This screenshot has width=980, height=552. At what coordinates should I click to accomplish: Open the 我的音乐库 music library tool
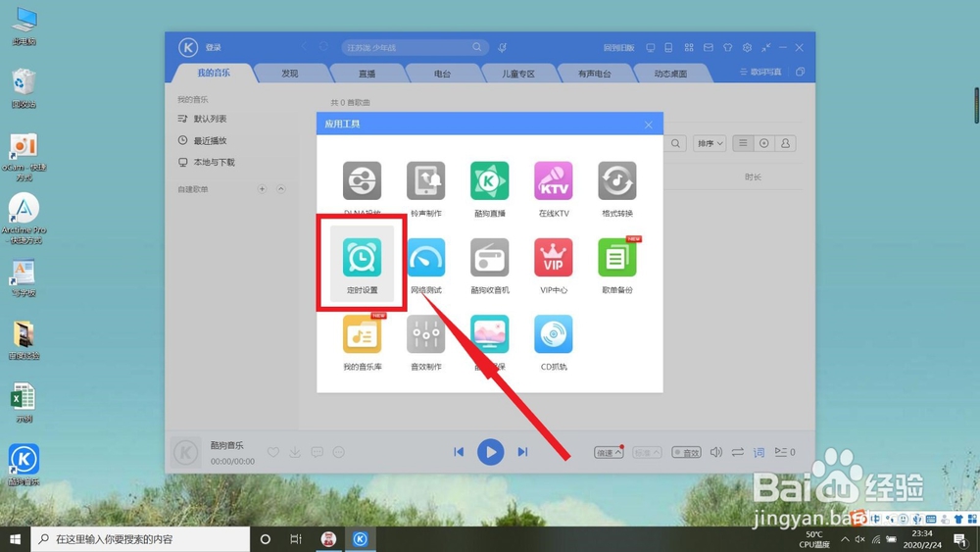362,342
